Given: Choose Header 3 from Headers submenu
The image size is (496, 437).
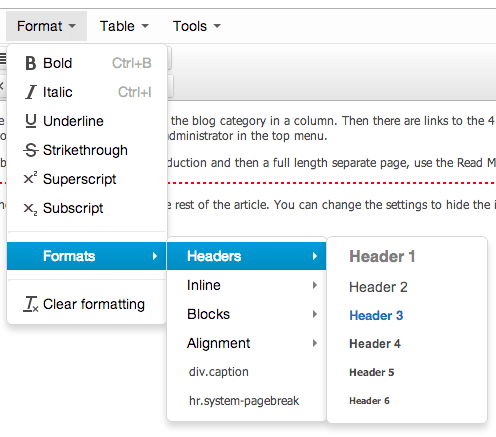Looking at the screenshot, I should [x=376, y=315].
